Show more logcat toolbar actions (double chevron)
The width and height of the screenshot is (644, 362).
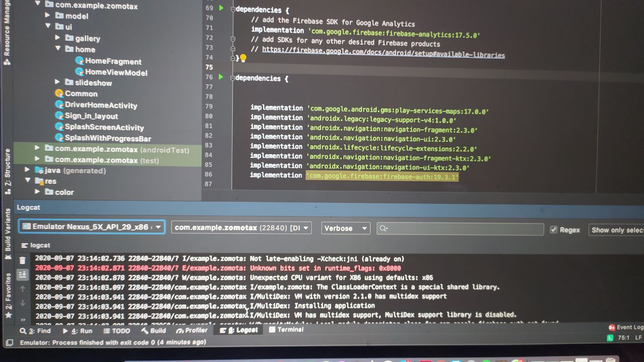pos(23,319)
